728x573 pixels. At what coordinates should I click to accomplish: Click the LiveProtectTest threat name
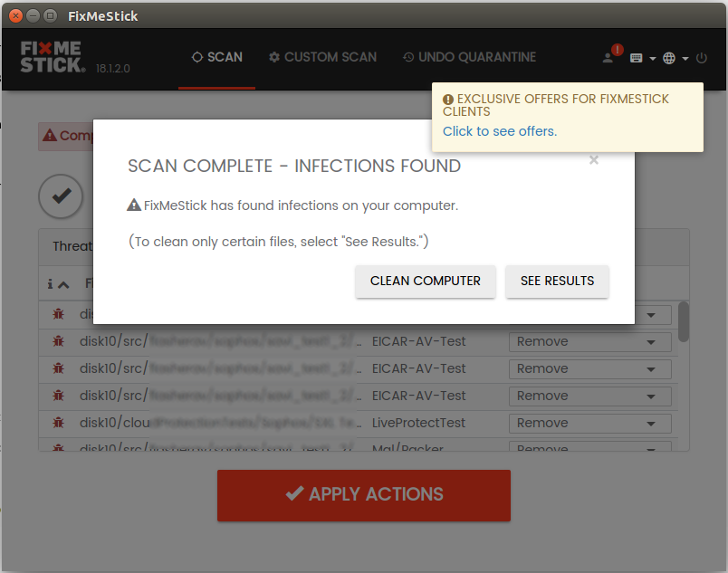tap(418, 423)
